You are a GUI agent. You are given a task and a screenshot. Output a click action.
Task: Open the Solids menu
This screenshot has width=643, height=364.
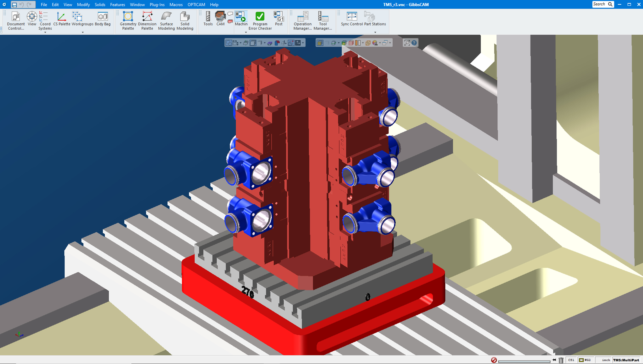point(100,4)
